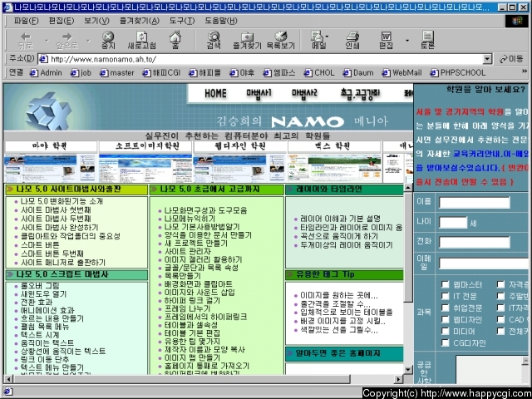Open the 맥스 학원 thumbnail

tap(334, 168)
